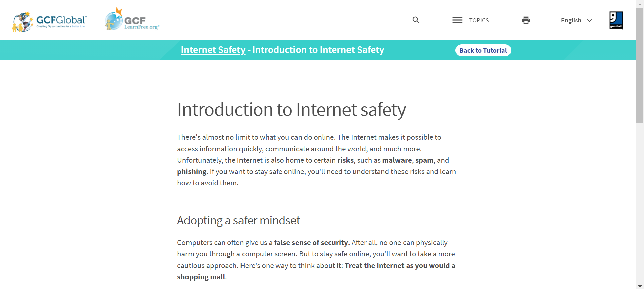Click the empty scrollbar track below thumb

640,203
